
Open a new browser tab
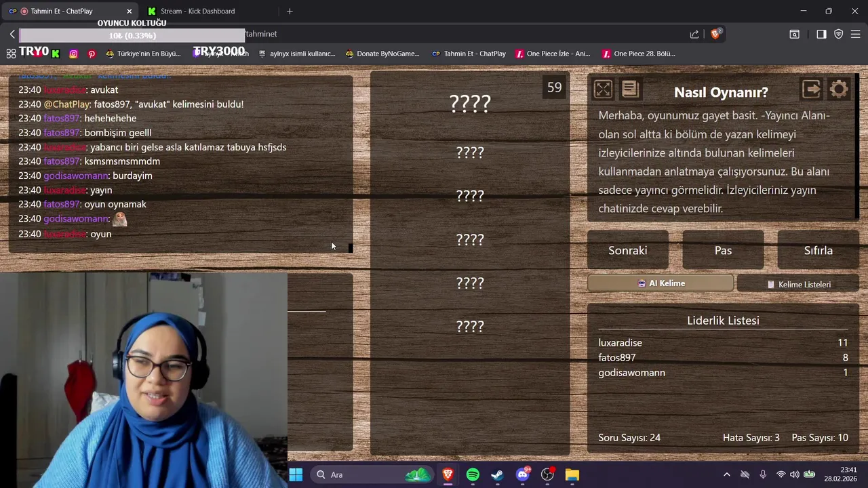pos(290,11)
